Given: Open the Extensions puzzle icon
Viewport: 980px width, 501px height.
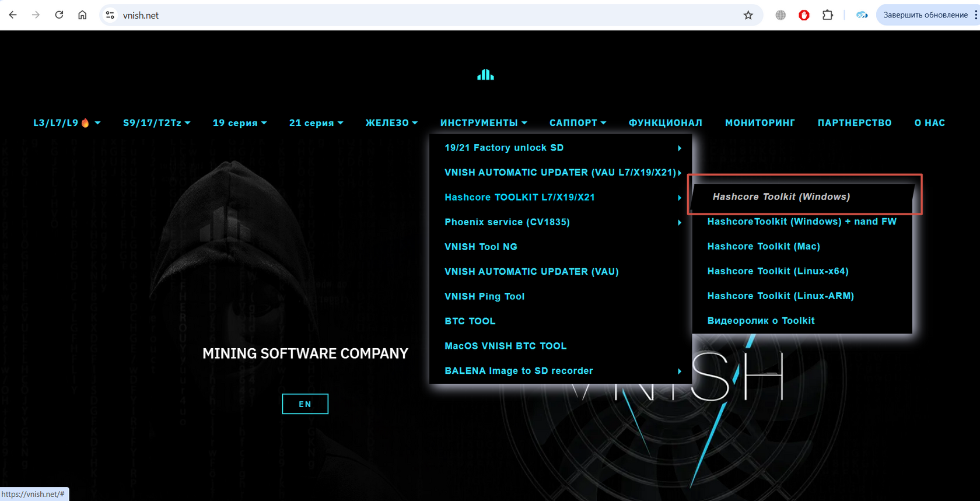Looking at the screenshot, I should point(827,15).
